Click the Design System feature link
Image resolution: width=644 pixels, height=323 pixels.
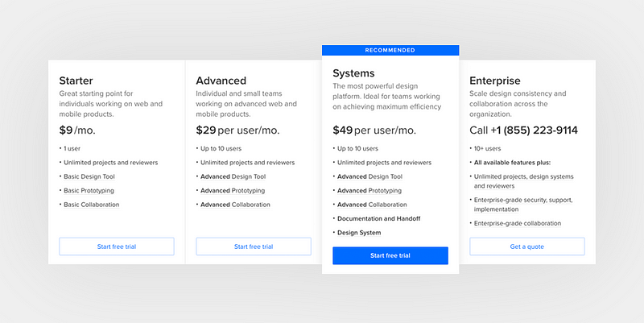tap(359, 233)
